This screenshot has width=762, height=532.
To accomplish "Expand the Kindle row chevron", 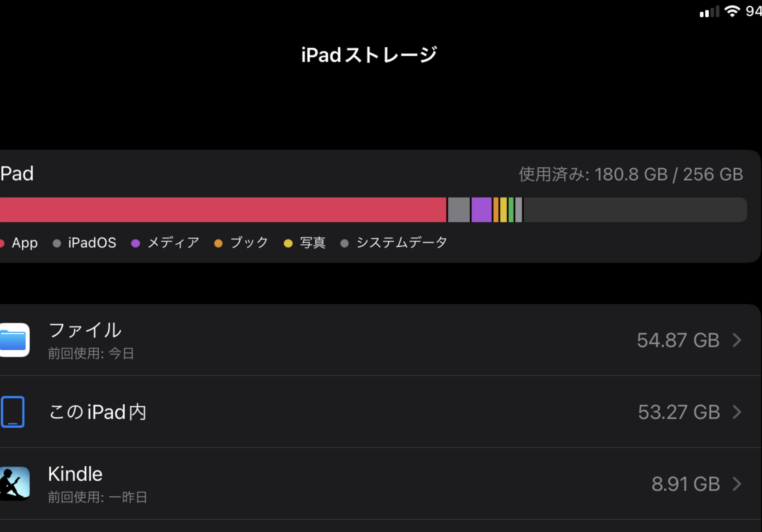I will [x=737, y=484].
